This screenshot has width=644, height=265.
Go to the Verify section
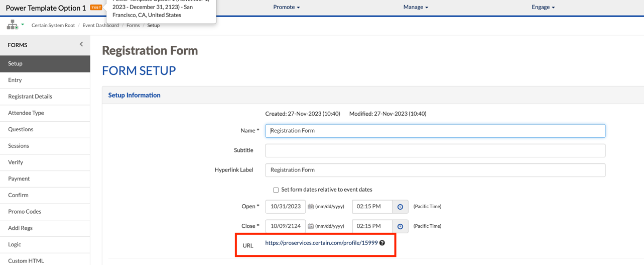pos(45,162)
